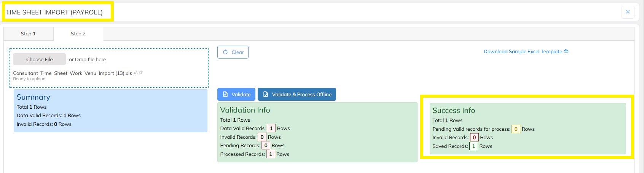Click the Validation Info heading

coord(245,110)
